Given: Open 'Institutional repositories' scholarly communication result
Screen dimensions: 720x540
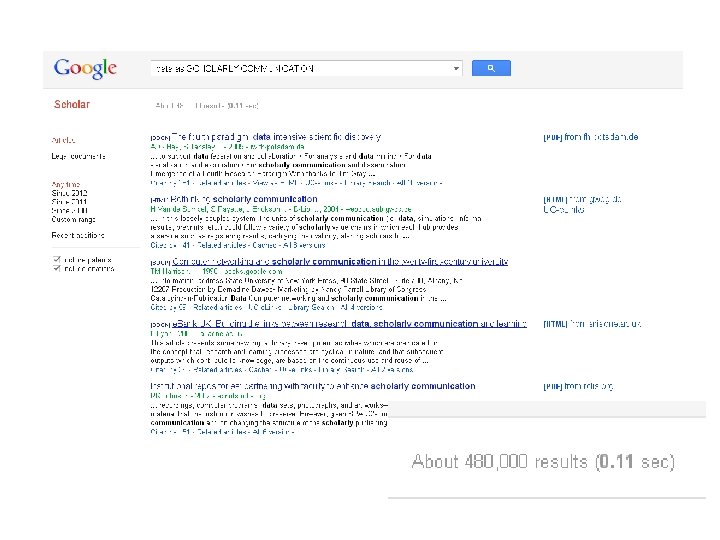Looking at the screenshot, I should click(x=313, y=386).
